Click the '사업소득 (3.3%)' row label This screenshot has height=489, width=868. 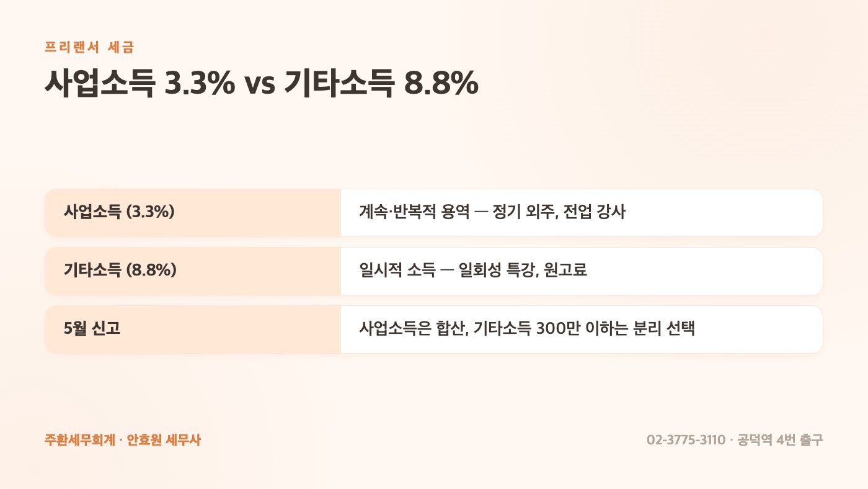coord(119,212)
